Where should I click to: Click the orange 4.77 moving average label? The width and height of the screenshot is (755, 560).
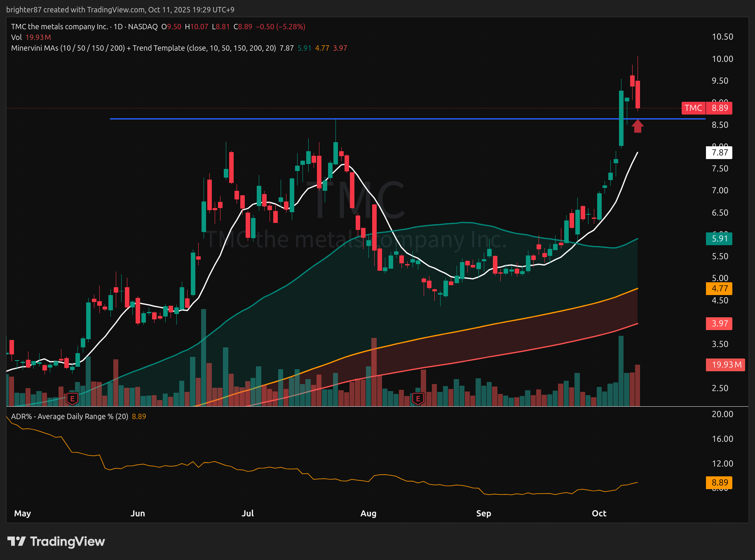[x=719, y=288]
